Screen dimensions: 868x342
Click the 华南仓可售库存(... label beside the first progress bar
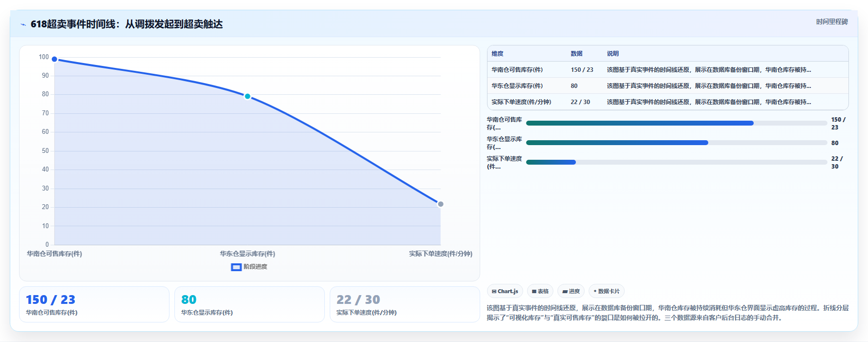pyautogui.click(x=504, y=123)
